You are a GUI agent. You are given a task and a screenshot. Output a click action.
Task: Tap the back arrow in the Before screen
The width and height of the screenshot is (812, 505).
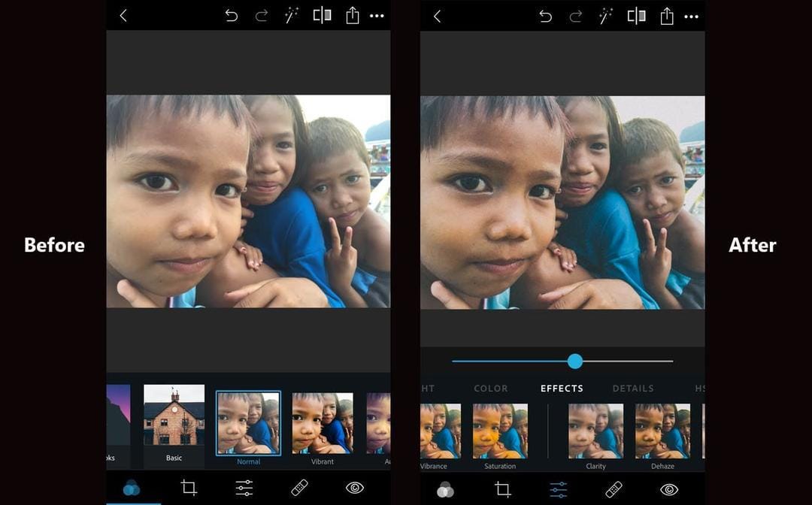pyautogui.click(x=124, y=16)
